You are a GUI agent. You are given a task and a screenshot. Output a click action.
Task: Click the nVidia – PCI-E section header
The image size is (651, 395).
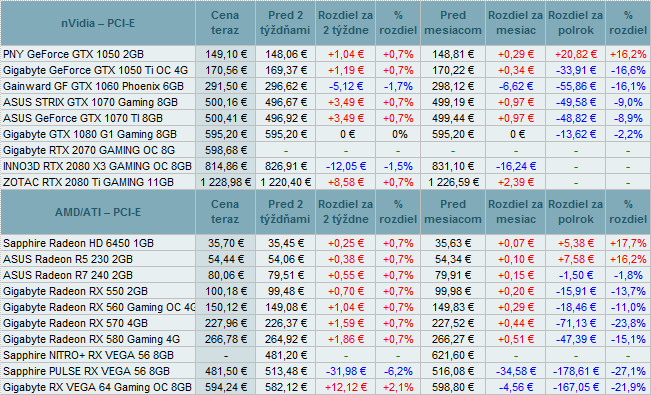point(98,23)
